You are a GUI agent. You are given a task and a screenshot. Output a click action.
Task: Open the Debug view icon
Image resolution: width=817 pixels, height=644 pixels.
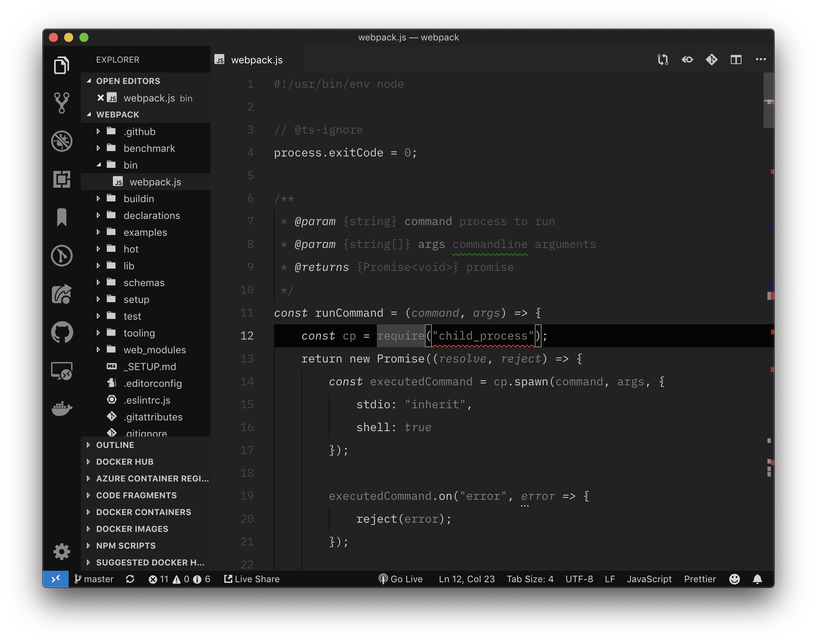[x=62, y=141]
